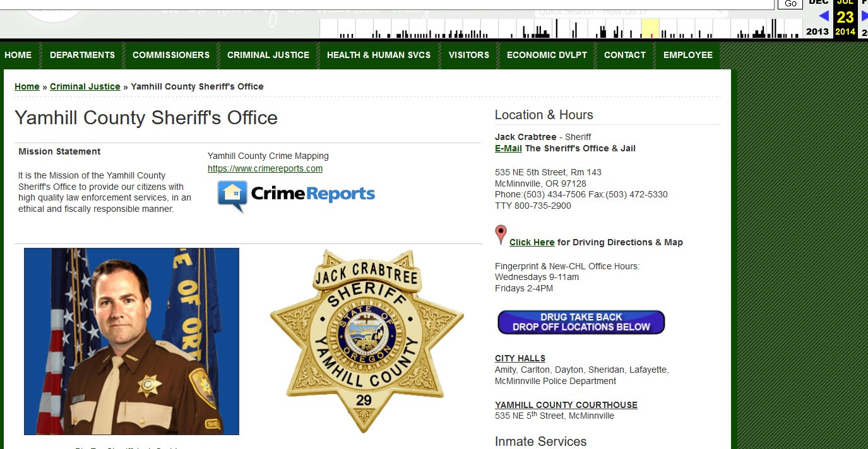Click the Home breadcrumb link

(x=27, y=86)
